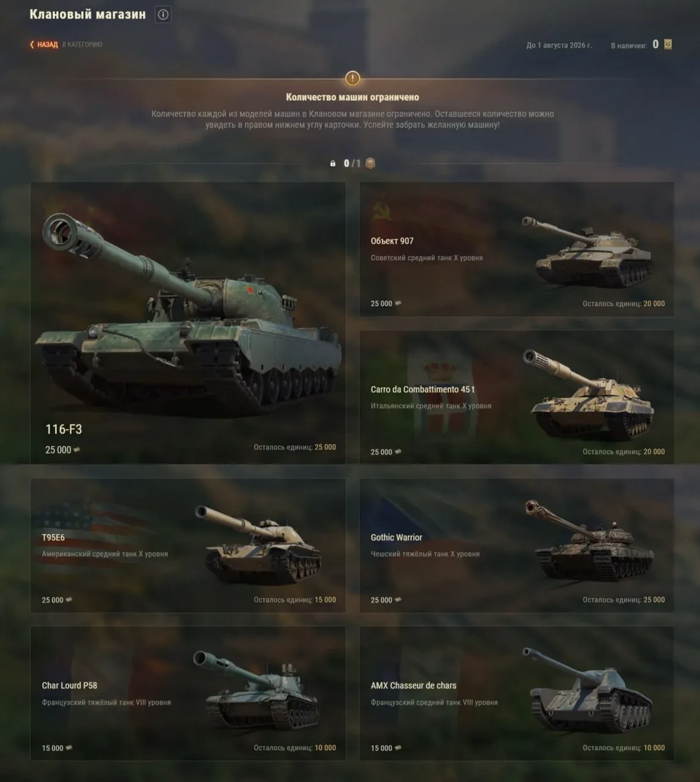Click currency icon beside T95E6 price
This screenshot has width=700, height=782.
pyautogui.click(x=69, y=599)
